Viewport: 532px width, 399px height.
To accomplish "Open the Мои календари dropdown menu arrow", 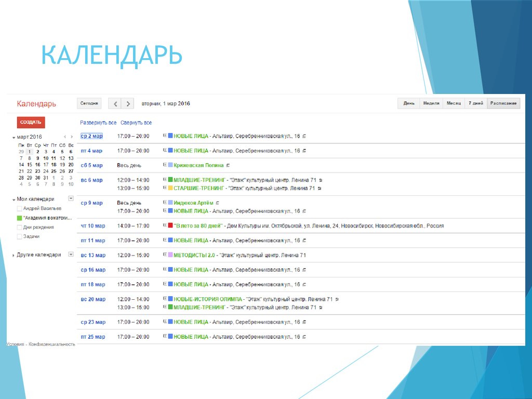I will [71, 198].
